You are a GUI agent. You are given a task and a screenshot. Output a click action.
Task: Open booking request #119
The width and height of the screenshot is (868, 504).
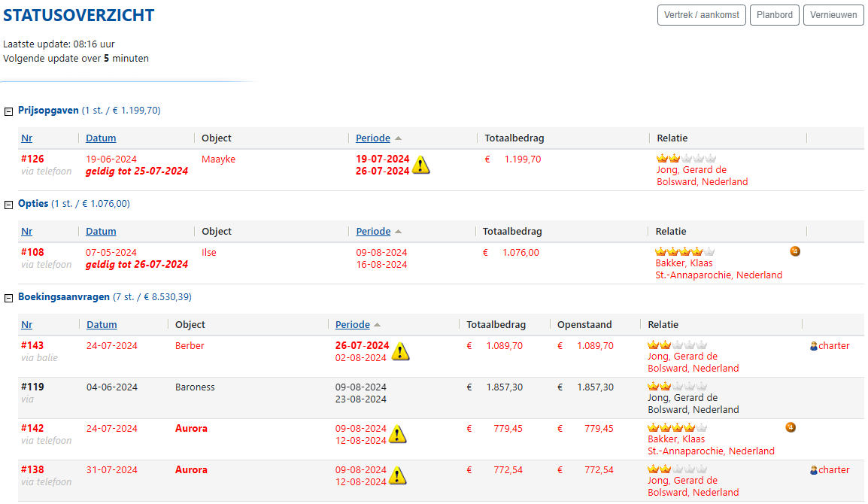tap(32, 387)
